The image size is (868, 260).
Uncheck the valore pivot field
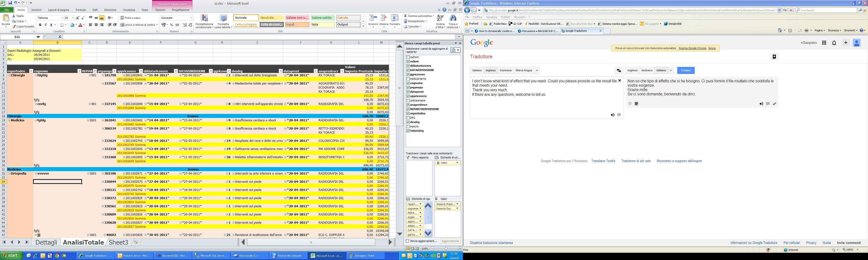point(408,62)
